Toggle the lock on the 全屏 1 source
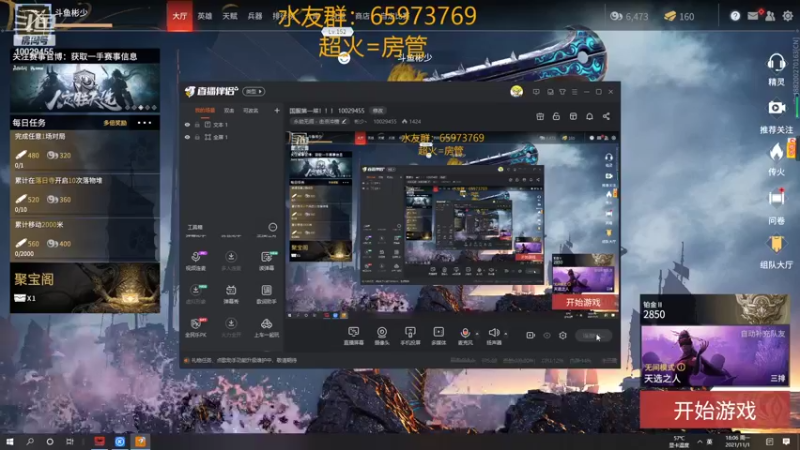800x450 pixels. coord(197,137)
